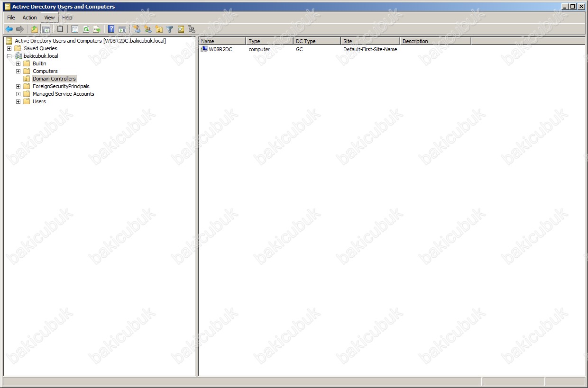Click the title bar application icon

tap(7, 7)
